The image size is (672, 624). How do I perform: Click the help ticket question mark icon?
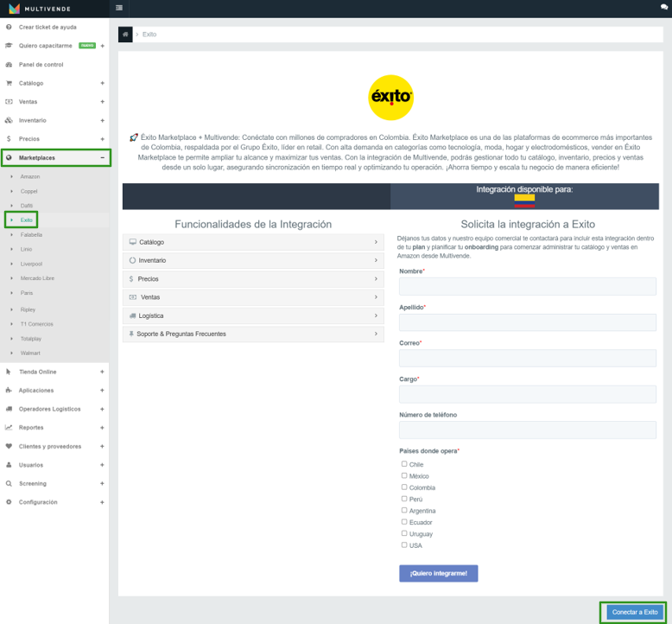pos(9,27)
